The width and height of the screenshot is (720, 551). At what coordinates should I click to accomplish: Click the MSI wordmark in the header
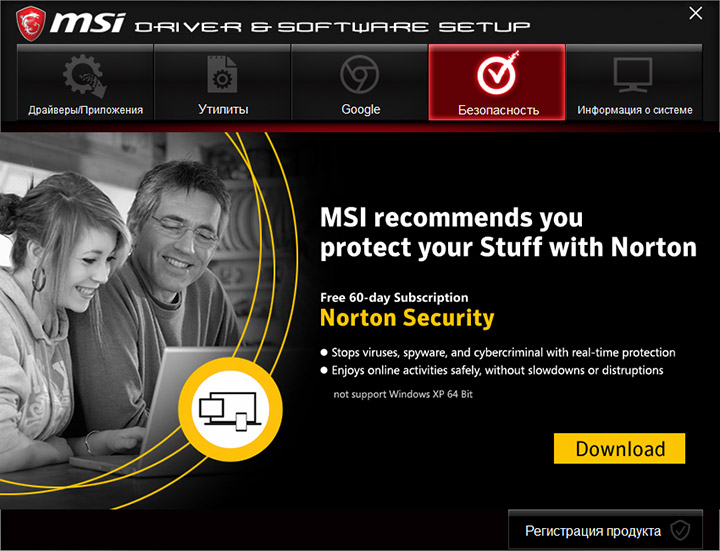[87, 22]
